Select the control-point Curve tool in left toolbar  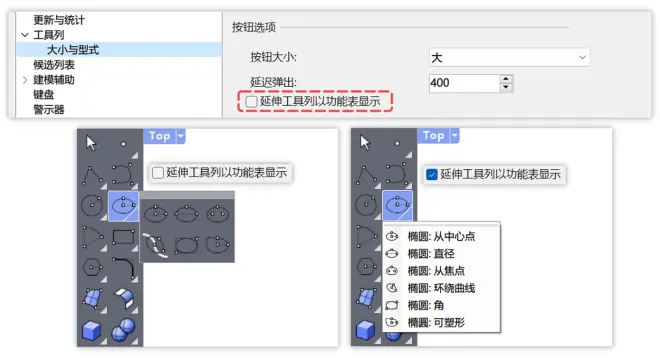pos(123,174)
